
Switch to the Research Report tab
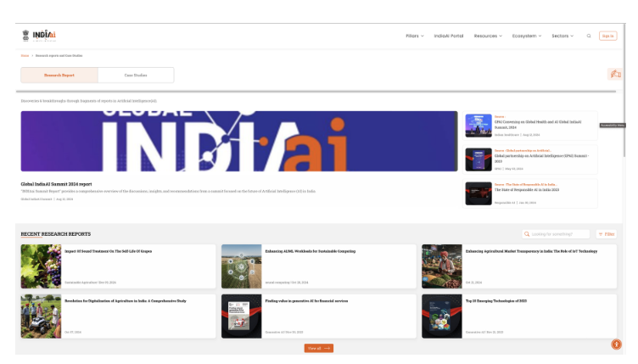click(x=59, y=76)
